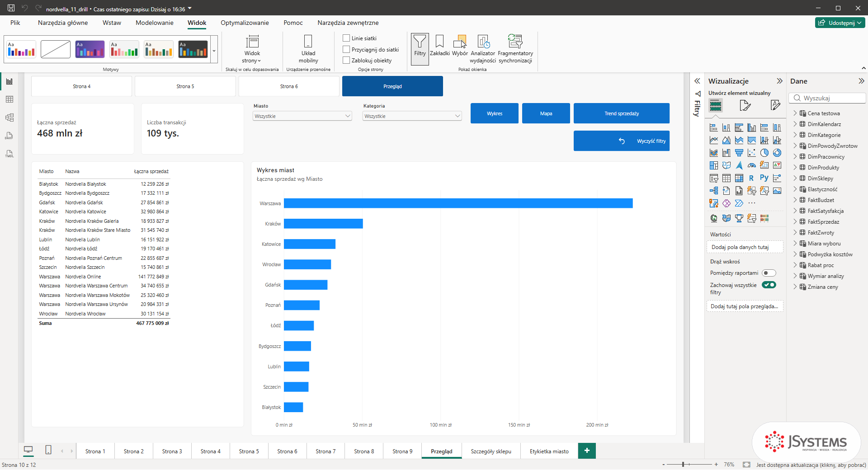
Task: Click the Strona 5 navigation button
Action: coord(185,86)
